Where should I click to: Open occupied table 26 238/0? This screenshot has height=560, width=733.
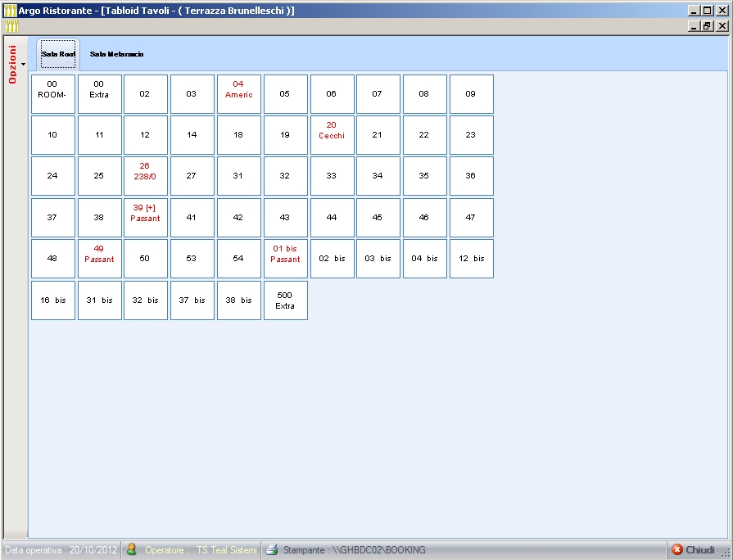(x=146, y=176)
